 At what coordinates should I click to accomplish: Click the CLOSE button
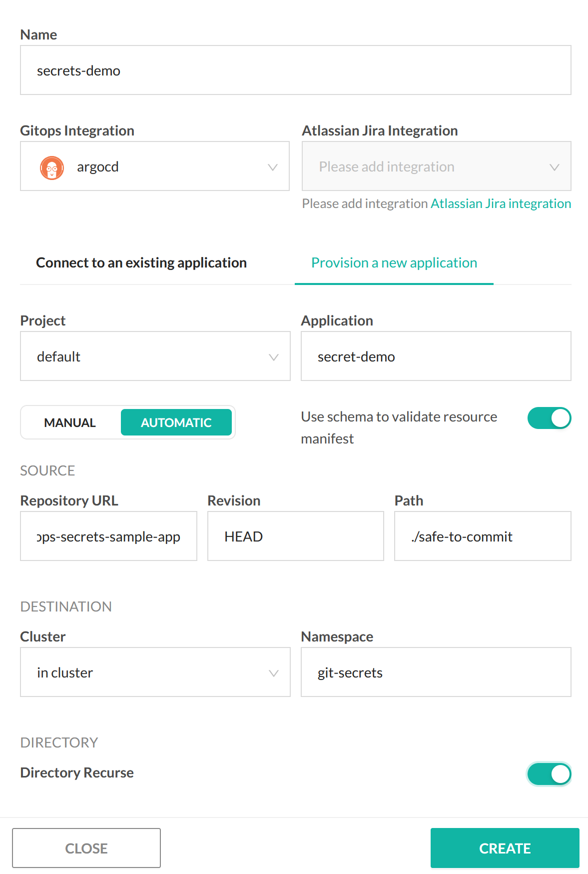[86, 848]
